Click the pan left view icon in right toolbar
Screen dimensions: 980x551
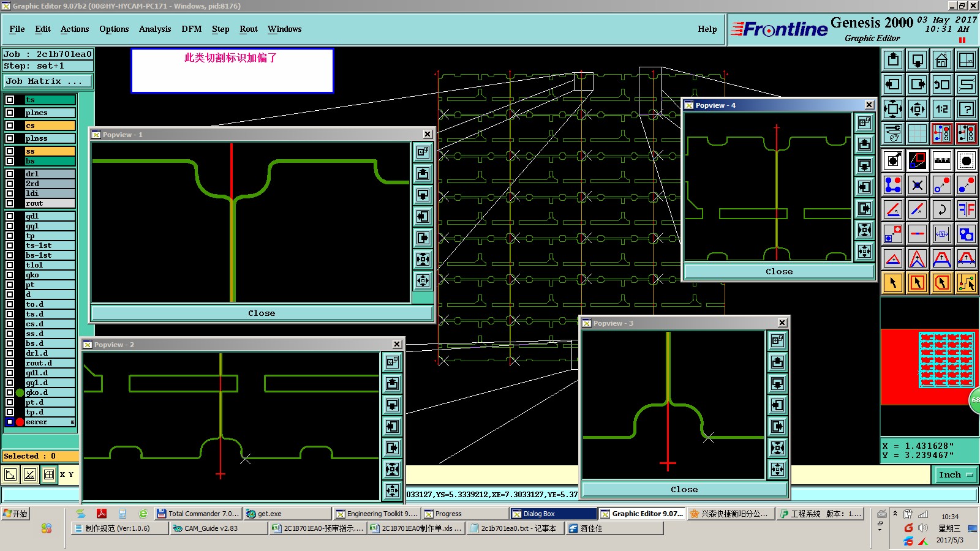click(893, 84)
